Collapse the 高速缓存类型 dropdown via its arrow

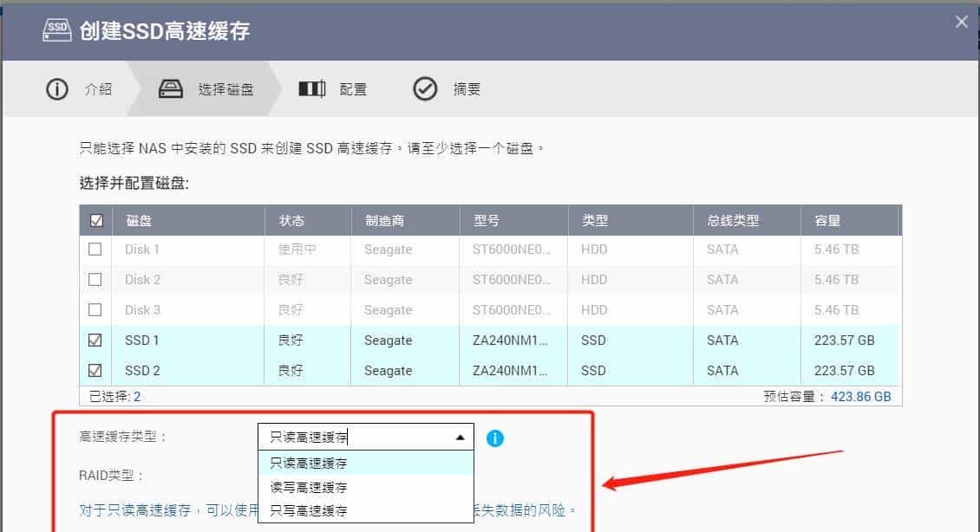(460, 437)
